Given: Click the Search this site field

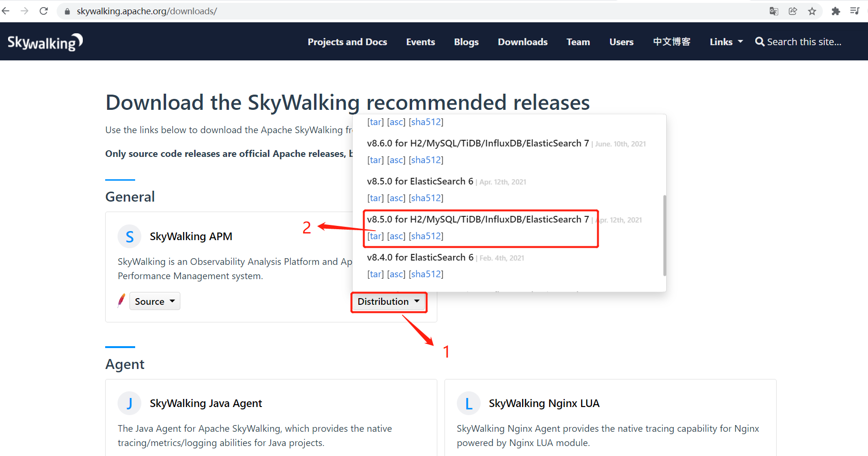Looking at the screenshot, I should pos(804,42).
